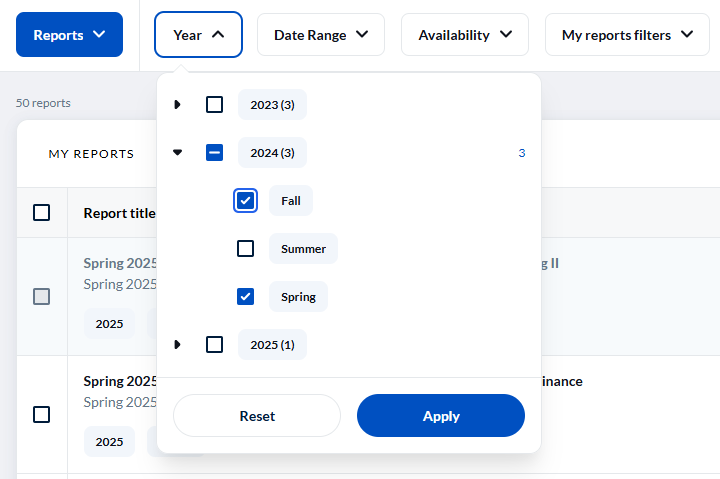Click the Summer term label chip

pos(303,249)
